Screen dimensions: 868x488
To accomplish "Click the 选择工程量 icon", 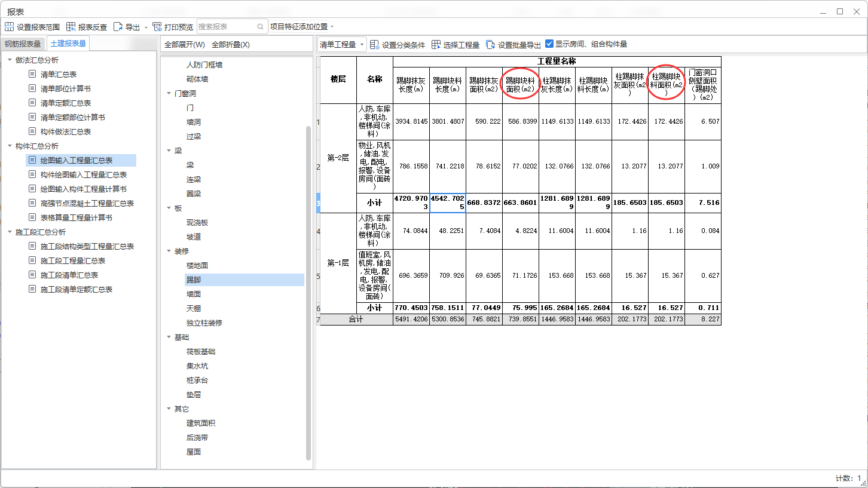I will pyautogui.click(x=436, y=45).
